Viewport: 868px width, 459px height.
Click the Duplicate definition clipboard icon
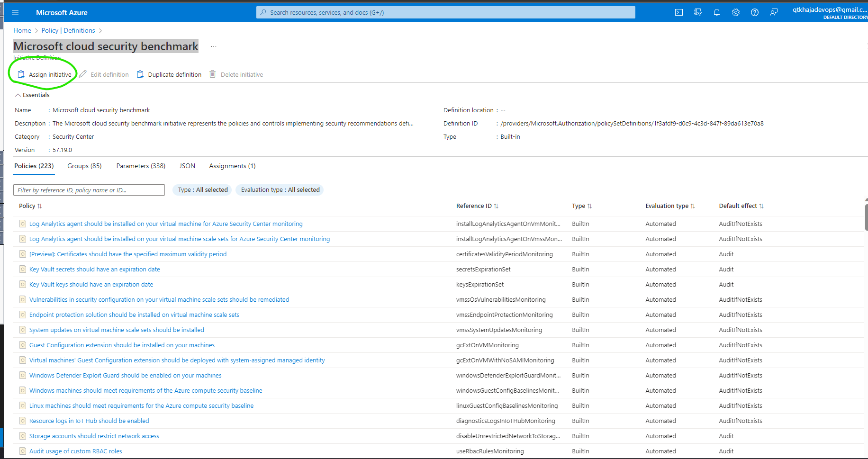click(140, 74)
